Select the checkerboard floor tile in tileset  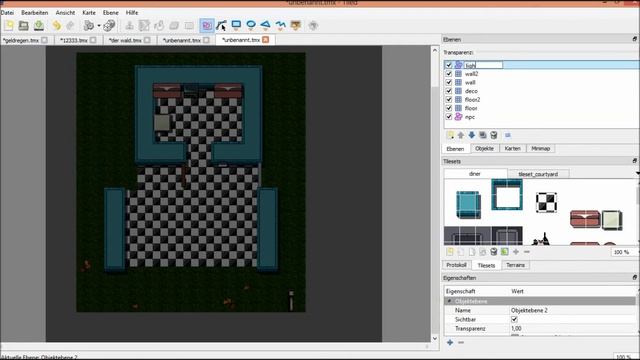[547, 202]
